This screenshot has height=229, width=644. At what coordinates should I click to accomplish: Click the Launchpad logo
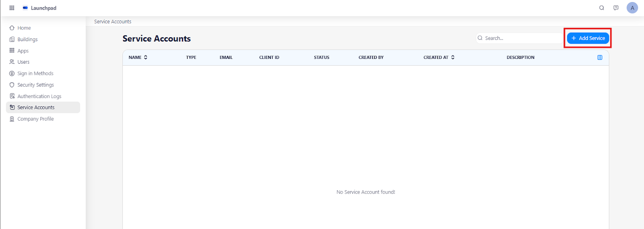point(25,8)
